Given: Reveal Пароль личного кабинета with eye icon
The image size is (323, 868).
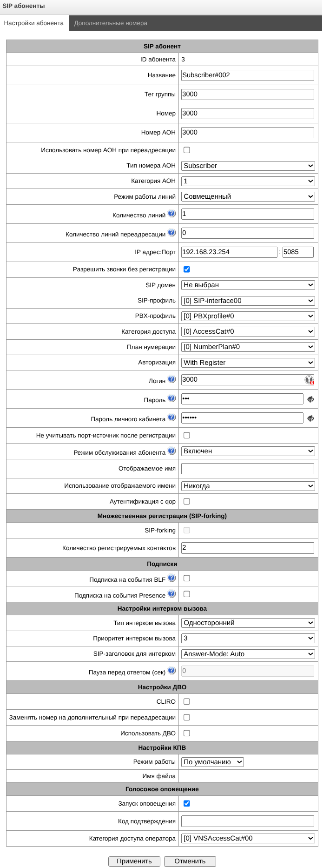Looking at the screenshot, I should pos(310,418).
